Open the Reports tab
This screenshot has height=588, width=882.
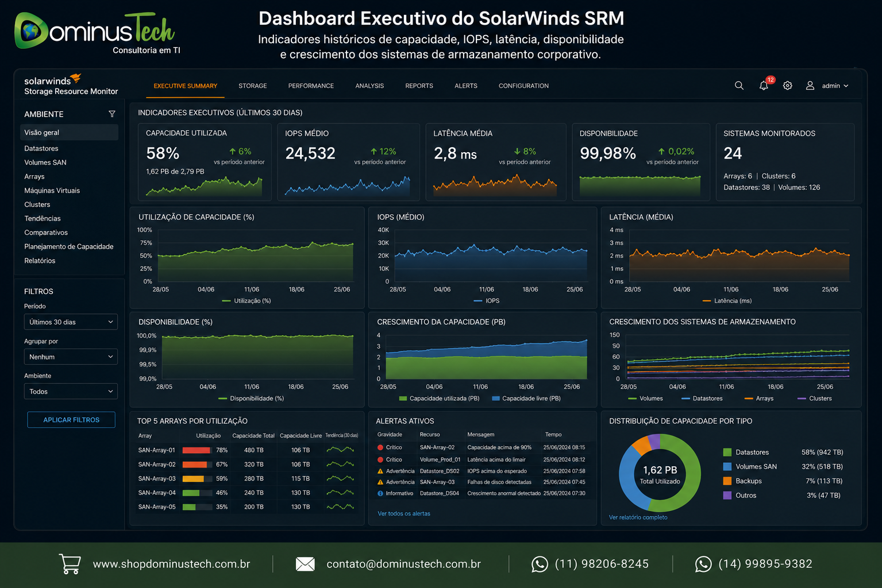click(419, 86)
